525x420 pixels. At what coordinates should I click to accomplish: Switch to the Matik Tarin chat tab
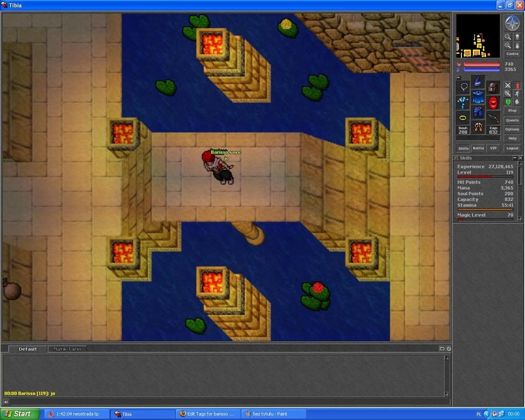(67, 349)
